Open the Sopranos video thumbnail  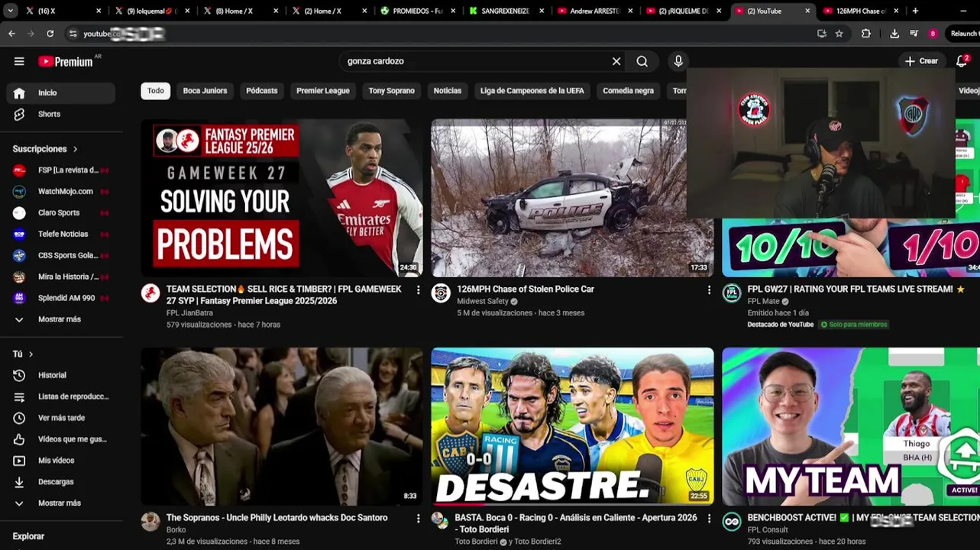pos(282,426)
